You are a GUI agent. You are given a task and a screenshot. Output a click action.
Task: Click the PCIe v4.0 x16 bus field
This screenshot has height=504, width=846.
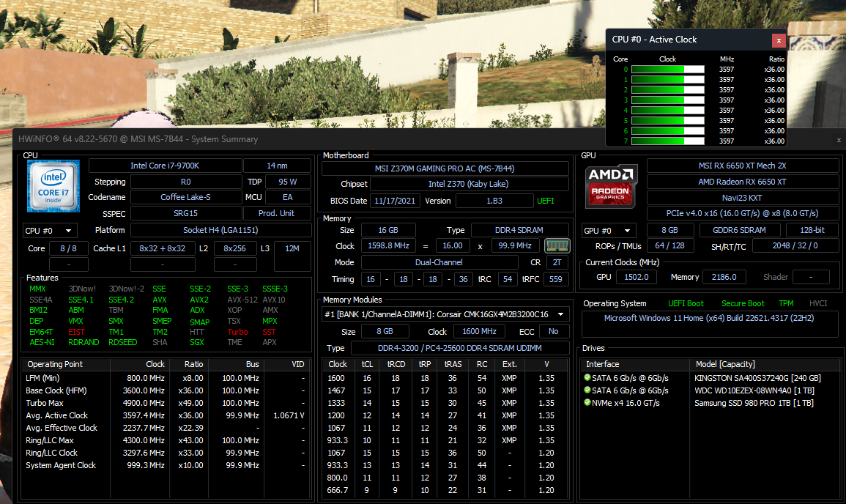(x=743, y=213)
